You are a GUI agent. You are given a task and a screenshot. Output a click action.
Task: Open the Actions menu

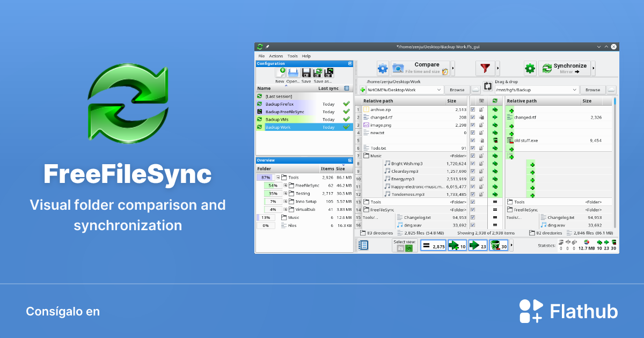point(276,56)
